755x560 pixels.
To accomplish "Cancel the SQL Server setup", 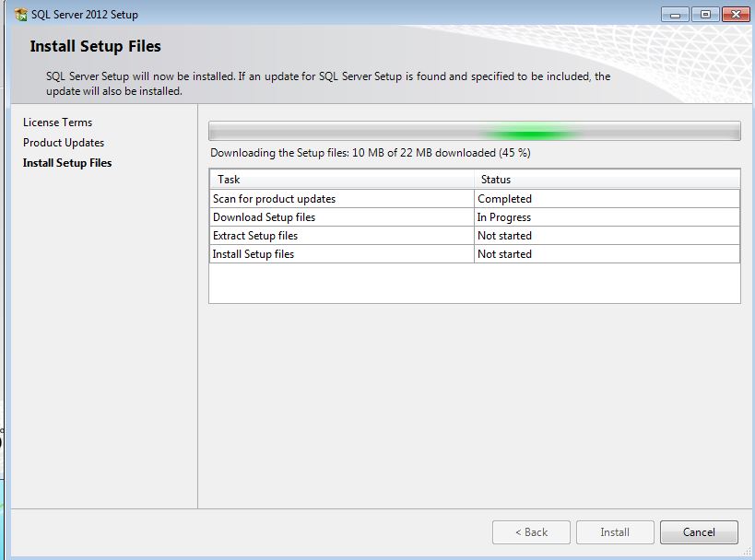I will tap(699, 532).
